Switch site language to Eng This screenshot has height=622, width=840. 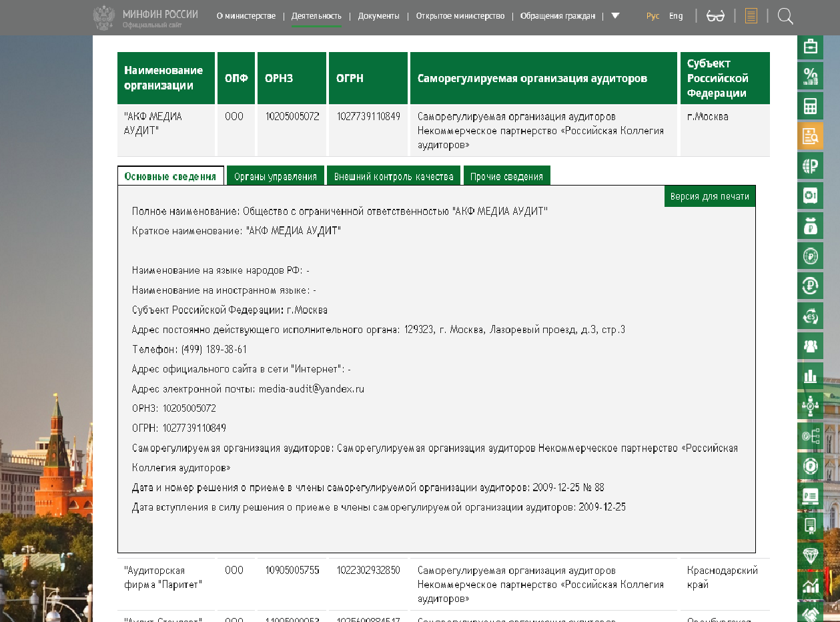point(676,16)
